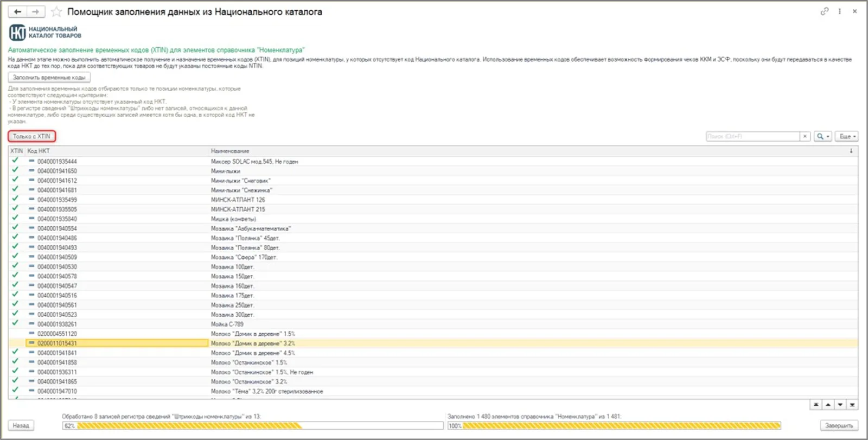This screenshot has width=868, height=440.
Task: Click the XTIN checkmark for code 0040001940554
Action: pos(15,228)
